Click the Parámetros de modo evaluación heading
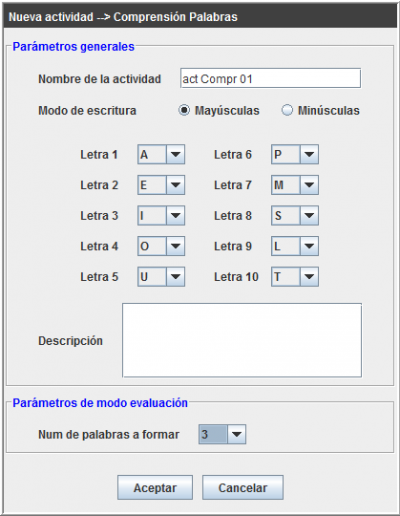The width and height of the screenshot is (400, 516). 100,403
